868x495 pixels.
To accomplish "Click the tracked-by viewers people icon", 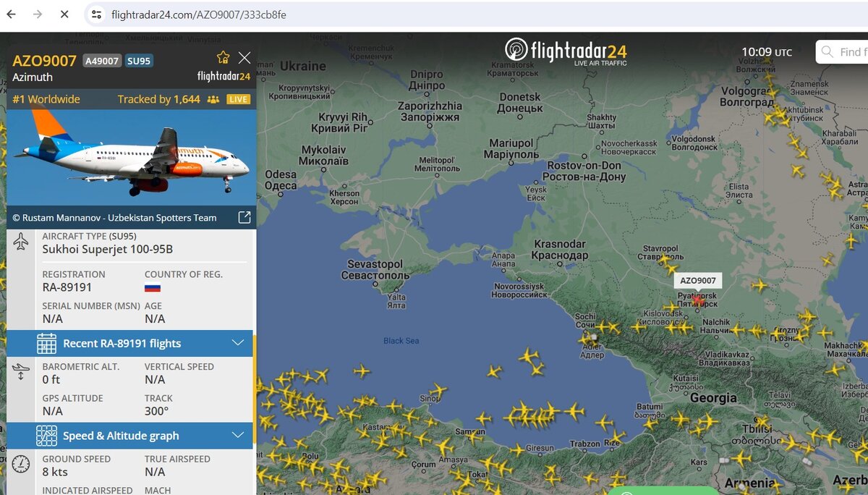I will [213, 99].
